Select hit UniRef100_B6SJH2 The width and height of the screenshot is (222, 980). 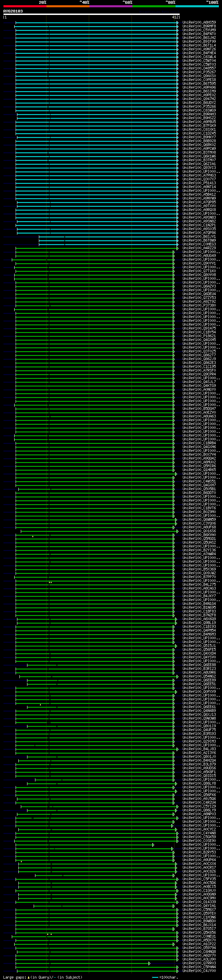coord(199,38)
